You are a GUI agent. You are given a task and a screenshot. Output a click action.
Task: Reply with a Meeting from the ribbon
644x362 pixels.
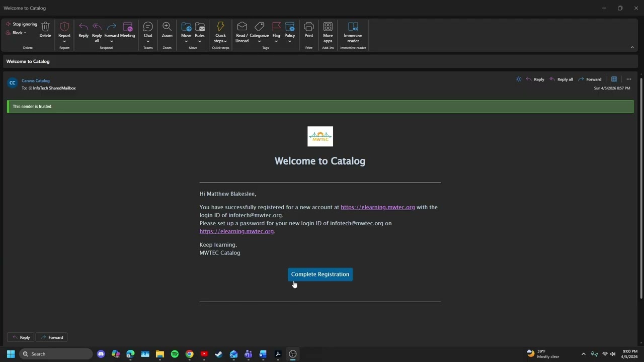click(x=127, y=30)
